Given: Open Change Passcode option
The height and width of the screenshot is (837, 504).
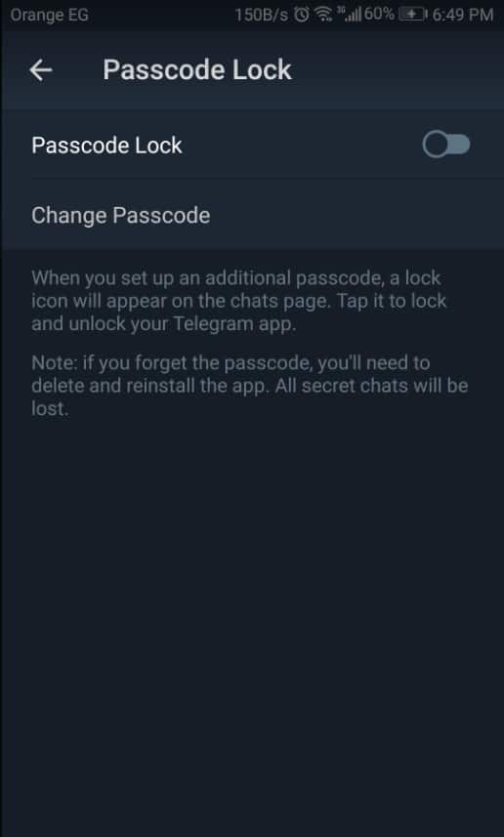Looking at the screenshot, I should coord(252,215).
